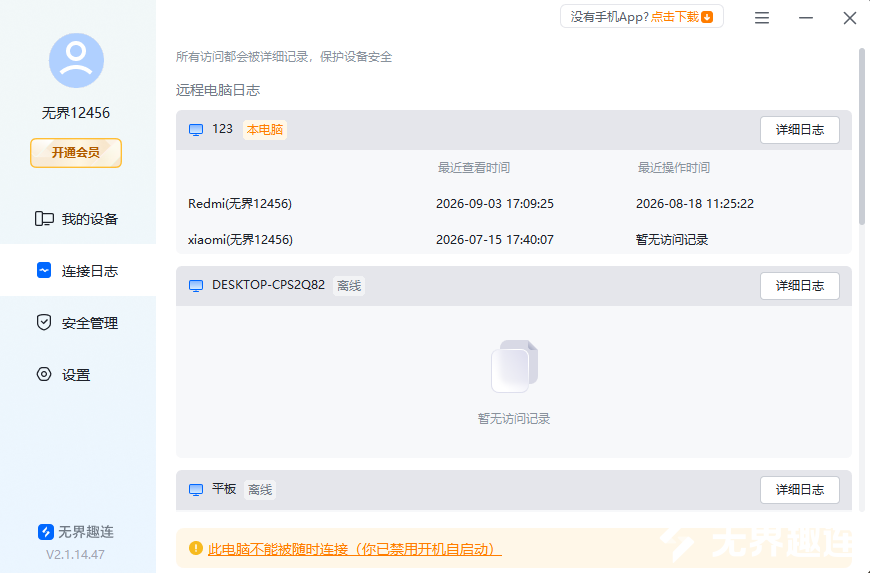The image size is (870, 573).
Task: Click the 离线 tag beside 平板
Action: 260,490
